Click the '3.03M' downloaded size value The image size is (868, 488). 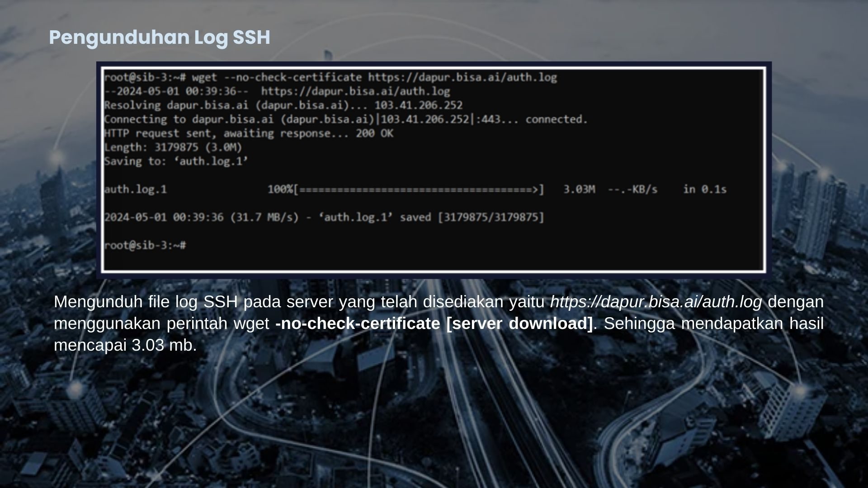coord(579,189)
